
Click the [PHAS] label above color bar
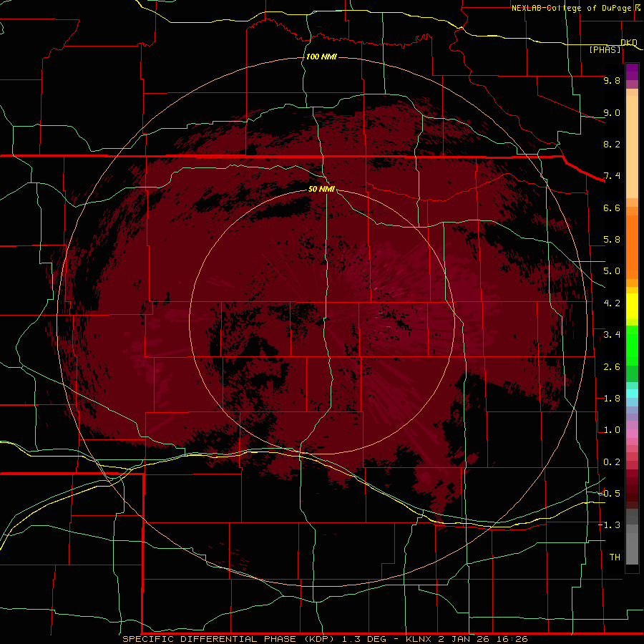click(x=605, y=50)
